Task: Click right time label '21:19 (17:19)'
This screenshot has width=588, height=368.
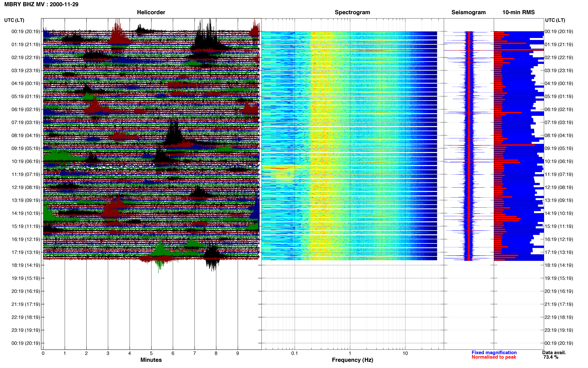Action: click(559, 304)
